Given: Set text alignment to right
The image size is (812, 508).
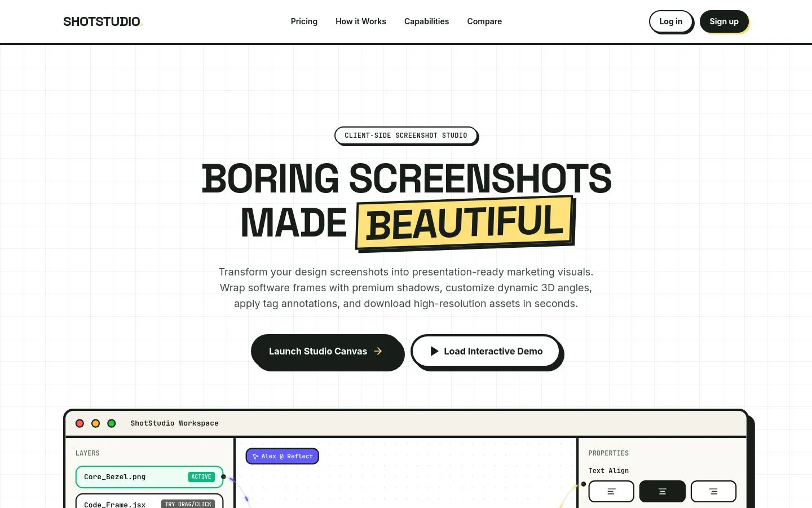Looking at the screenshot, I should [x=713, y=492].
